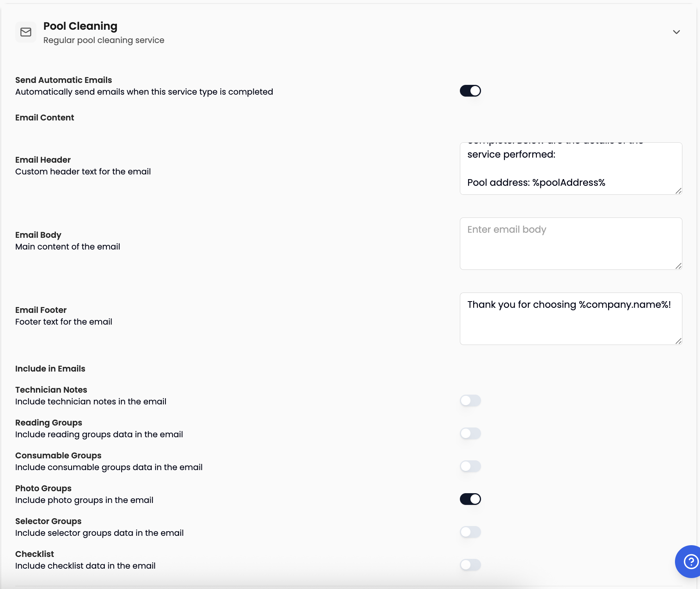Viewport: 700px width, 589px height.
Task: Click the resize handle of the Email Header box
Action: click(x=678, y=191)
